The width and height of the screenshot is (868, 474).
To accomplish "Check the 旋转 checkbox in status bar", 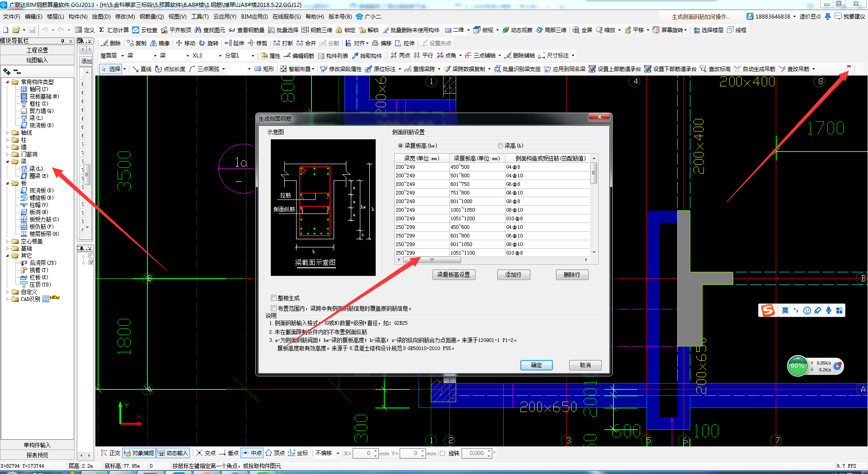I will [x=443, y=453].
